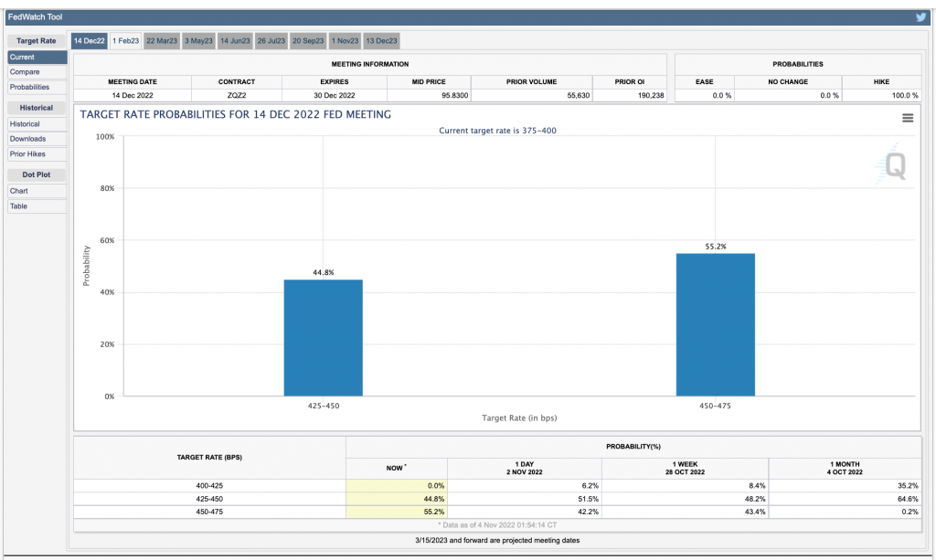Viewport: 936px width, 560px height.
Task: Click the highlighted 0.0% NOW cell
Action: pos(397,486)
